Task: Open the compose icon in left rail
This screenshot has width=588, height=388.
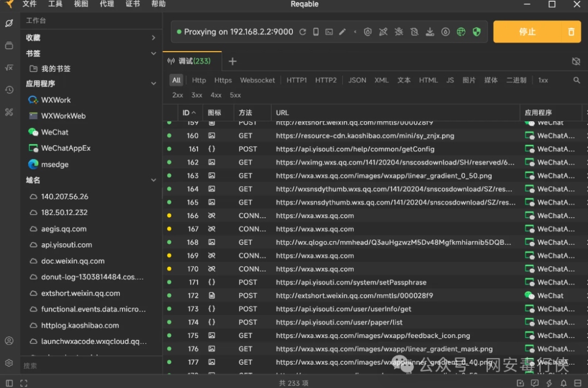Action: pyautogui.click(x=9, y=23)
